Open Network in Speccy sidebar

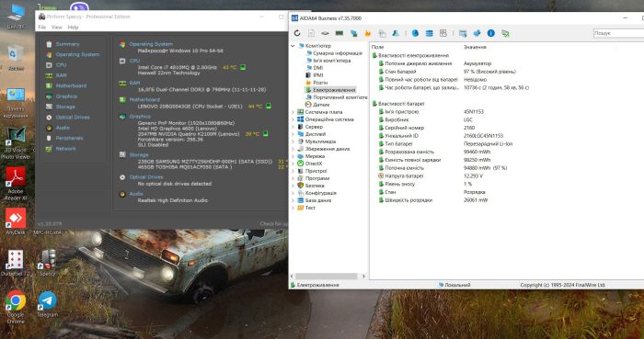click(x=65, y=149)
